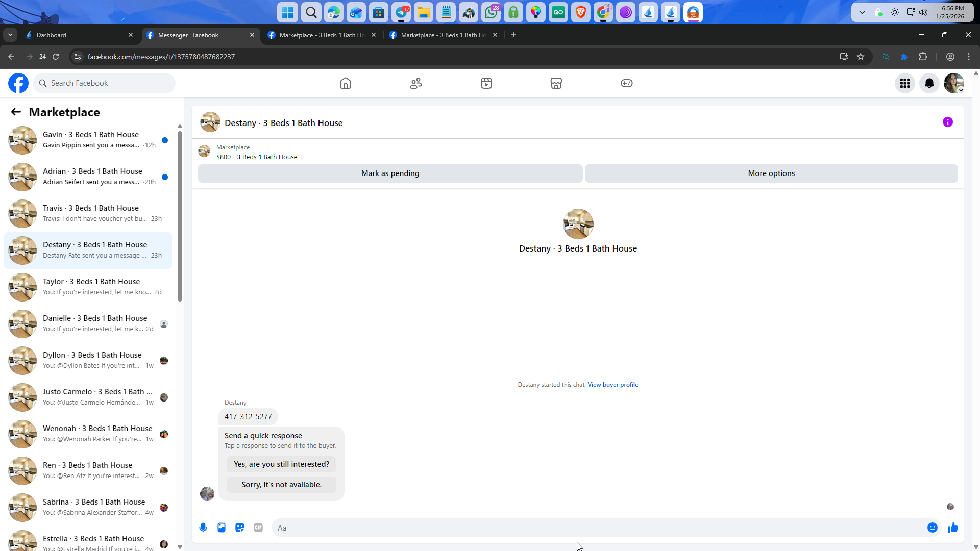
Task: Open Justo Carmelo's conversation
Action: [x=88, y=397]
